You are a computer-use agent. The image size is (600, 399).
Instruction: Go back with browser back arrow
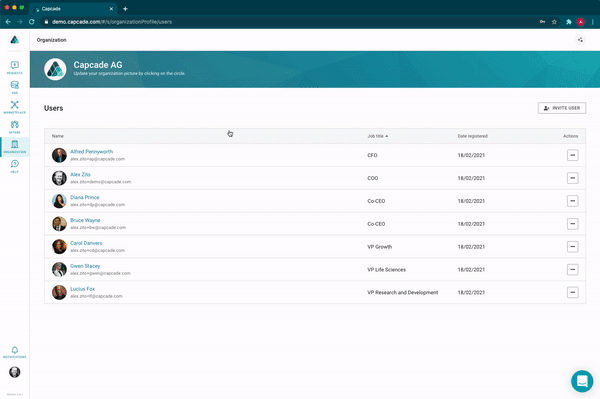[x=8, y=22]
